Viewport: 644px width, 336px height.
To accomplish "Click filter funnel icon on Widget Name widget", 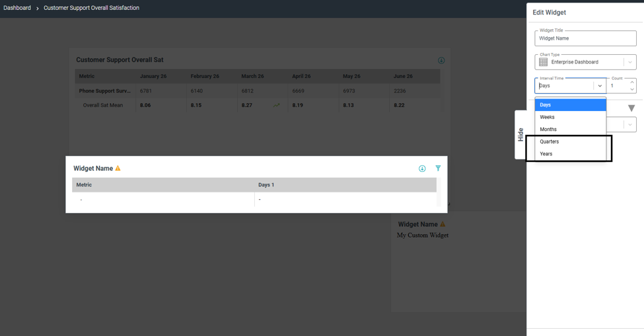I will [438, 168].
